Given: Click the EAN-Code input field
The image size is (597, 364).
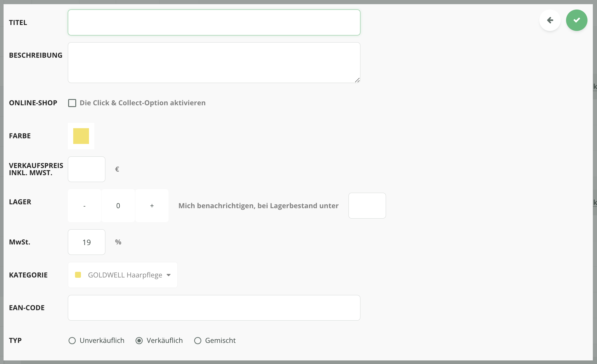Looking at the screenshot, I should 214,308.
